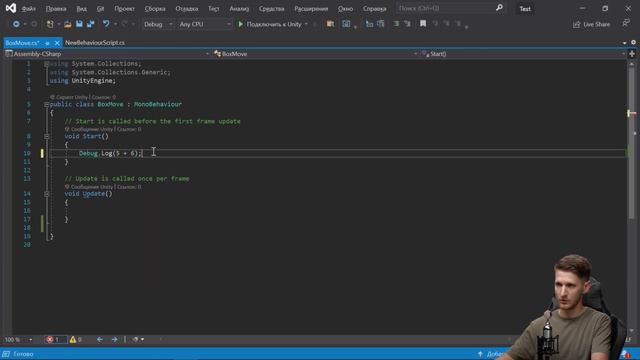
Task: Click the Save All toolbar icon
Action: [91, 24]
